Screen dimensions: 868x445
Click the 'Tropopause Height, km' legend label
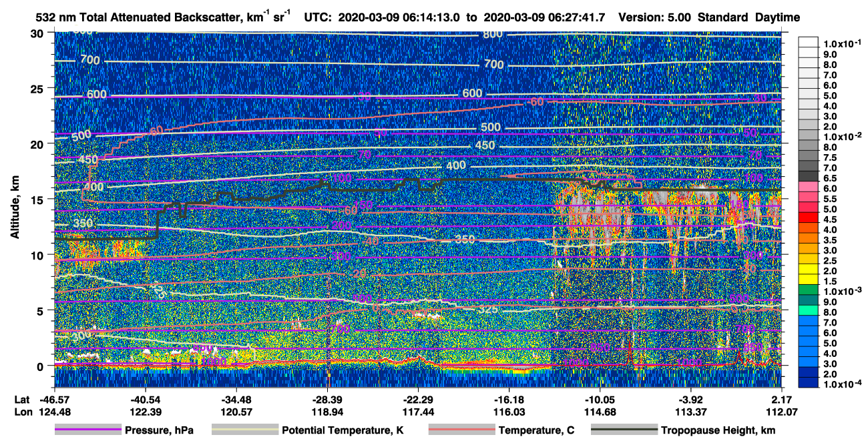(x=718, y=430)
